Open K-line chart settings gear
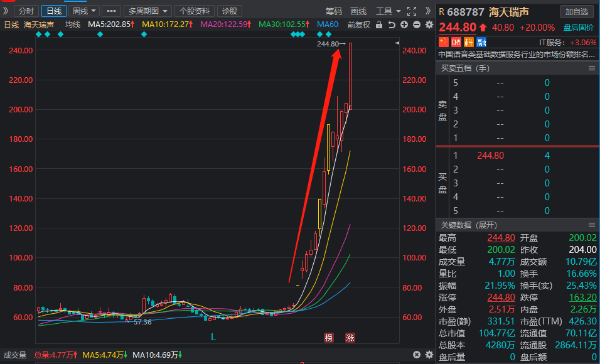 click(x=429, y=25)
